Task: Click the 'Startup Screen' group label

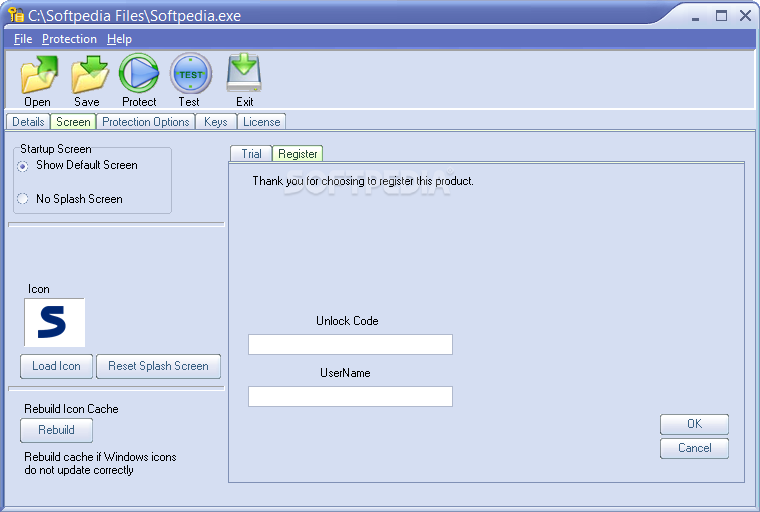Action: 56,149
